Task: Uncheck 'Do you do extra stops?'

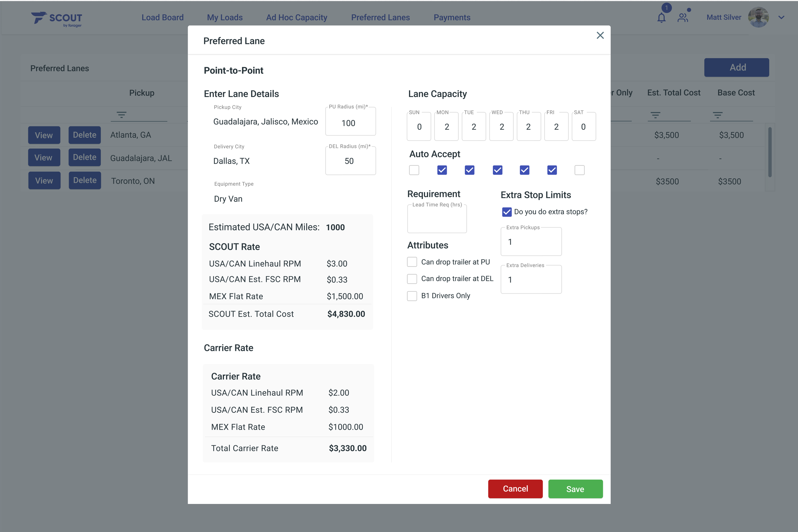Action: click(506, 212)
